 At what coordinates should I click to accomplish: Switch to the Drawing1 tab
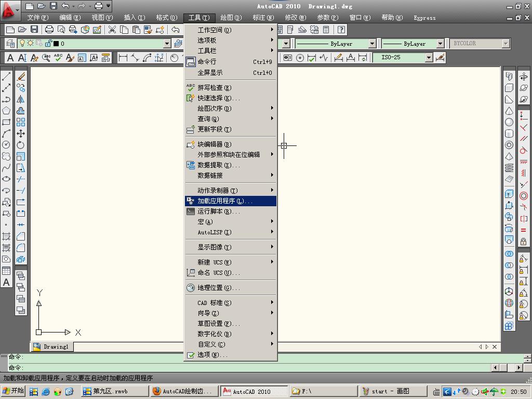point(52,347)
